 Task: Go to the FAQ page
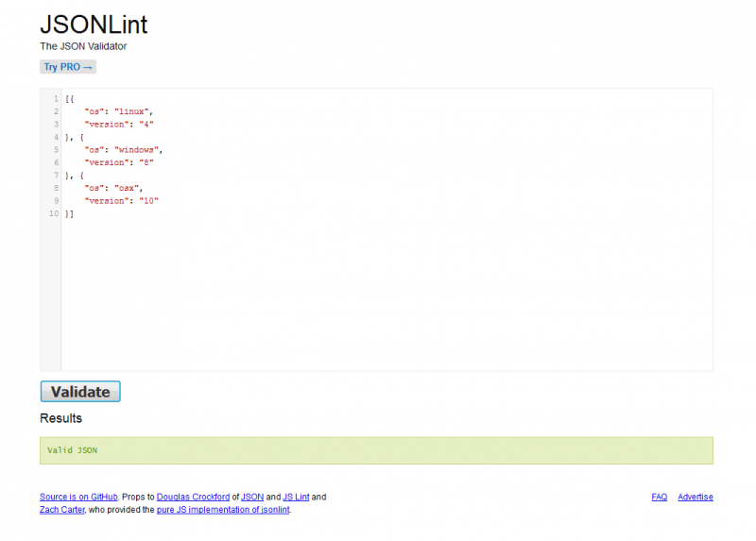click(659, 497)
